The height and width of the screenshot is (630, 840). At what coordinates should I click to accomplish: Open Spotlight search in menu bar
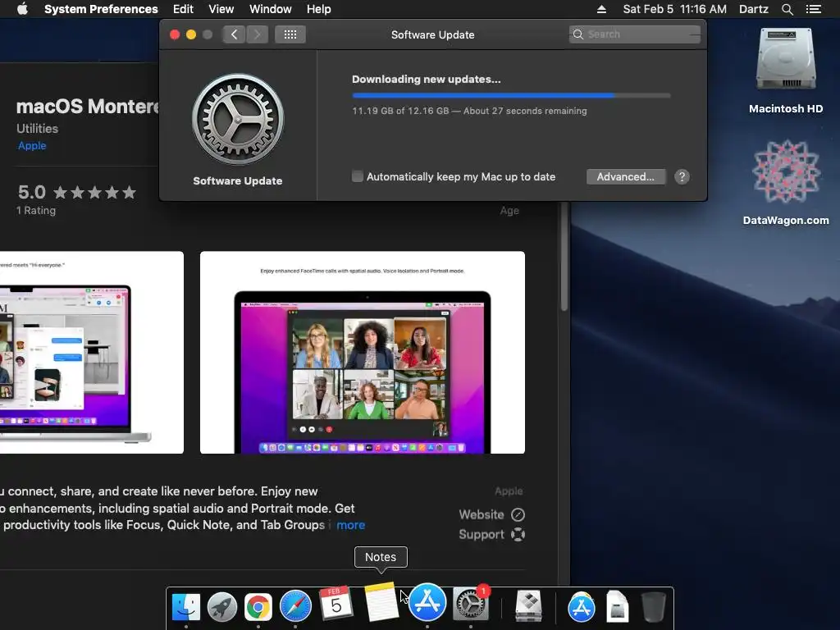point(787,9)
